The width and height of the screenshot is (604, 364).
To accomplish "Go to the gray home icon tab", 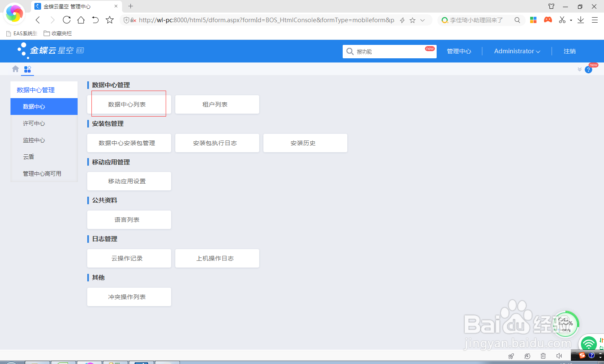I will tap(16, 69).
